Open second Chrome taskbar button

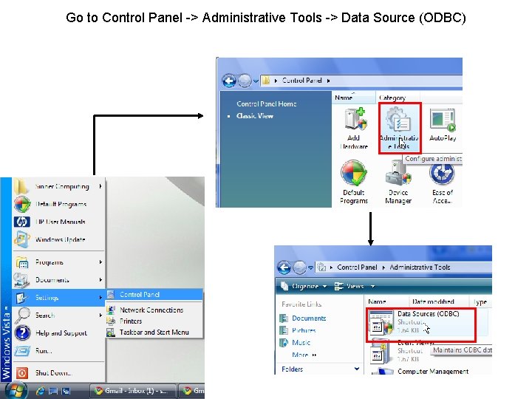coord(191,391)
